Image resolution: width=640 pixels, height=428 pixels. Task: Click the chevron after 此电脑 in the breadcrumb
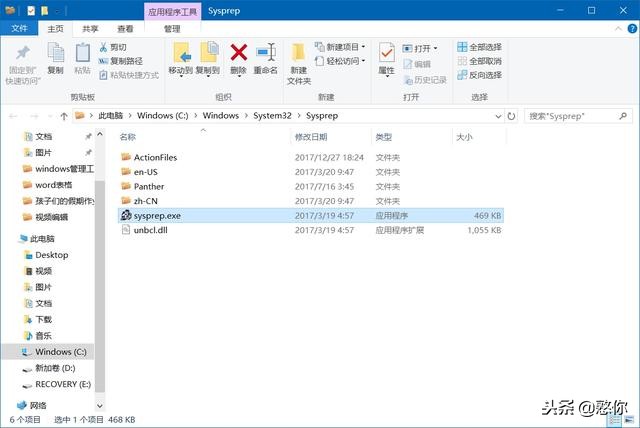tap(130, 116)
